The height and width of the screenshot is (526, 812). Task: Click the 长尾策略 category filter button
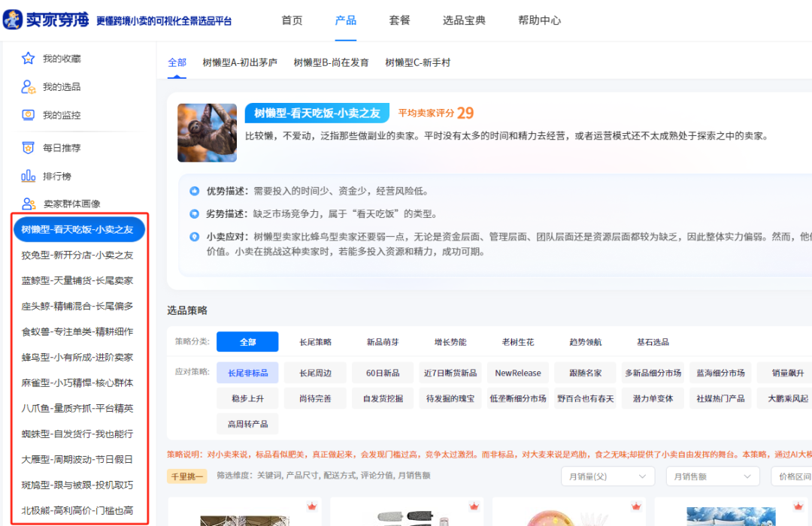click(x=315, y=341)
